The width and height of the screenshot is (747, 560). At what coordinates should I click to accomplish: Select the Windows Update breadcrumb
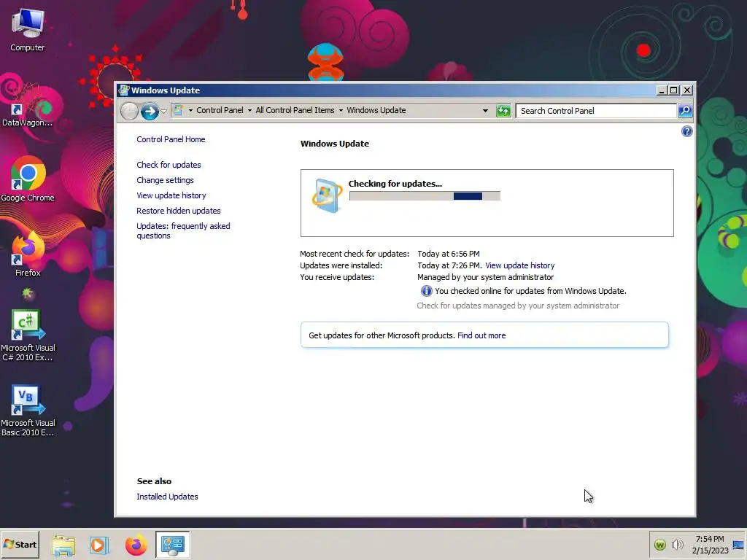(376, 110)
